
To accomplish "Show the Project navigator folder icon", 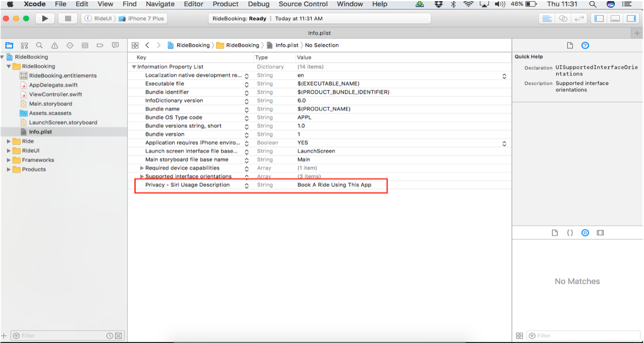I will pyautogui.click(x=9, y=45).
